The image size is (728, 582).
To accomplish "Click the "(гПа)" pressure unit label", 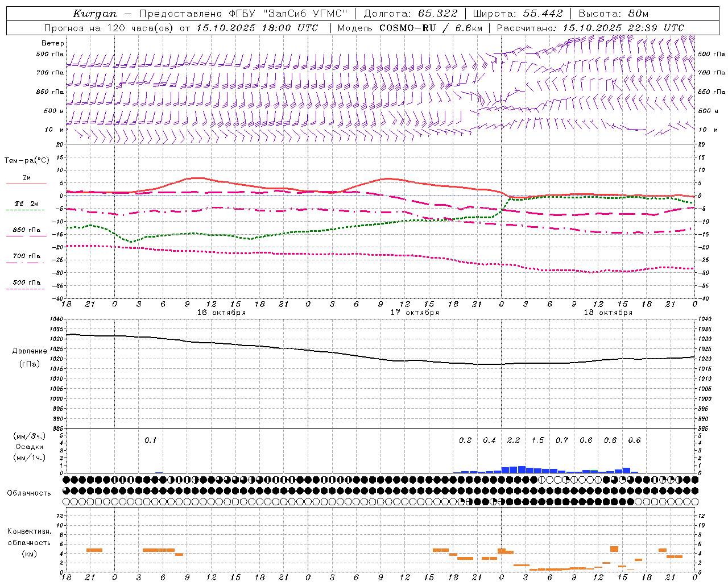I will (30, 364).
